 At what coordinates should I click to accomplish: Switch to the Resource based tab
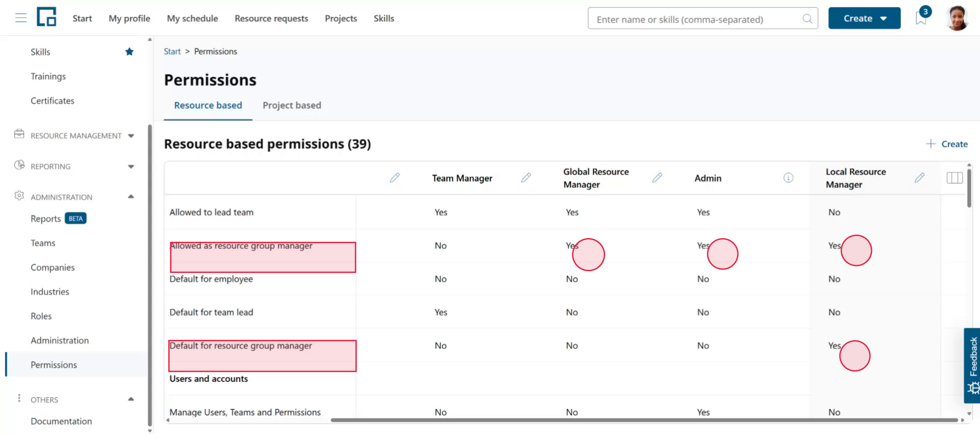208,105
